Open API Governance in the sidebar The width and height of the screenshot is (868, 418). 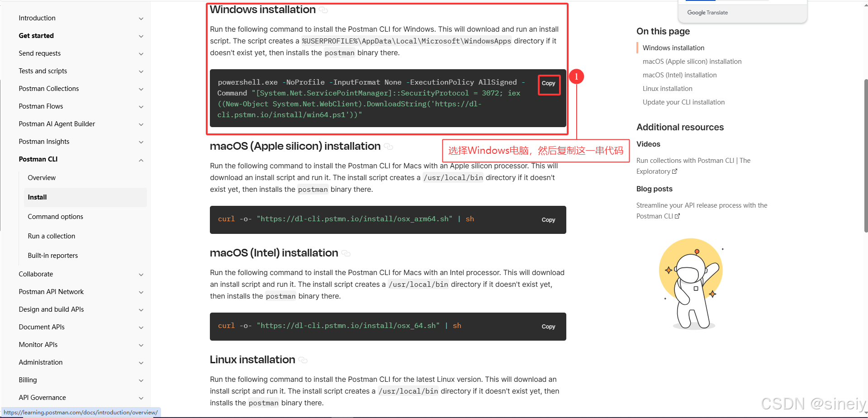pyautogui.click(x=42, y=398)
